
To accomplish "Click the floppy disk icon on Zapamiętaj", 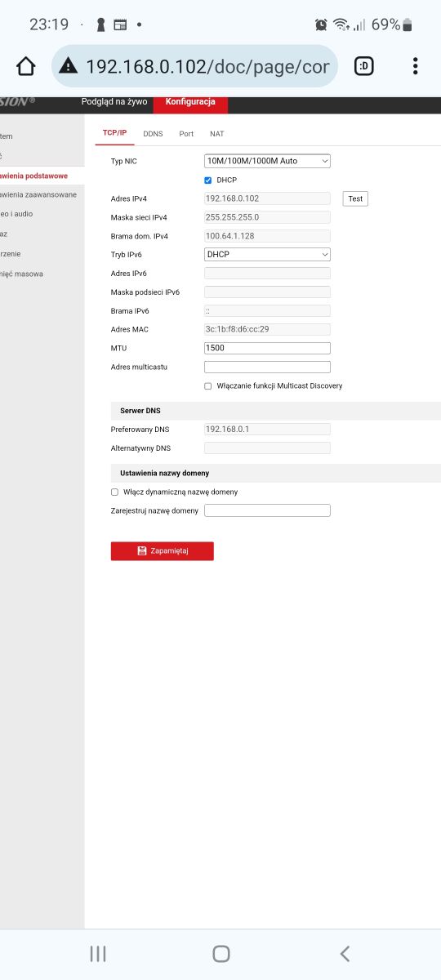I will (x=142, y=551).
